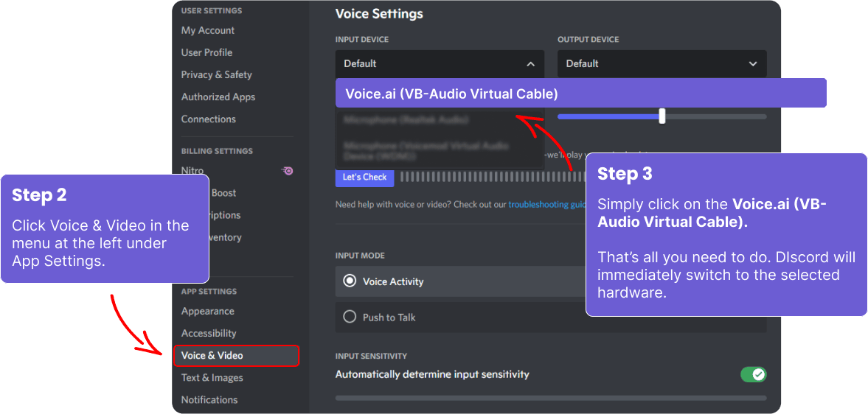Click the Nitro badge icon
This screenshot has width=868, height=414.
point(288,171)
